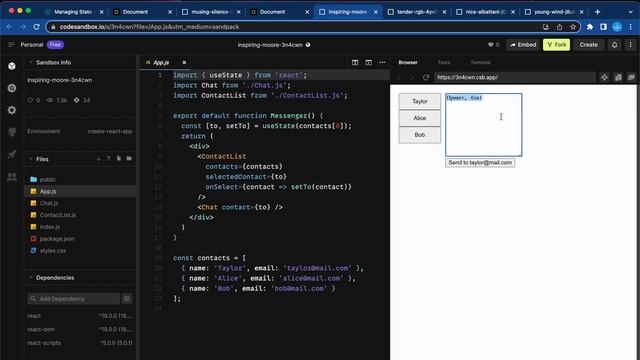Open the editor more options ellipsis

tap(382, 62)
